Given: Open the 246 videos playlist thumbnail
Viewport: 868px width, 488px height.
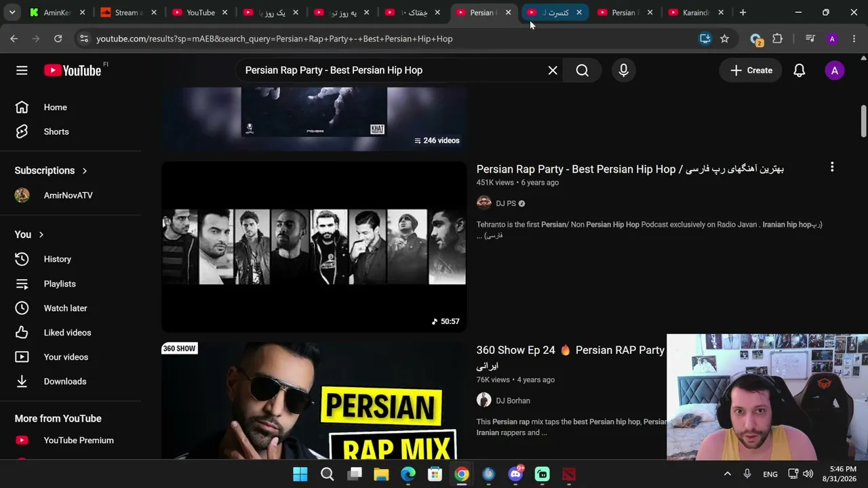Looking at the screenshot, I should pos(314,119).
